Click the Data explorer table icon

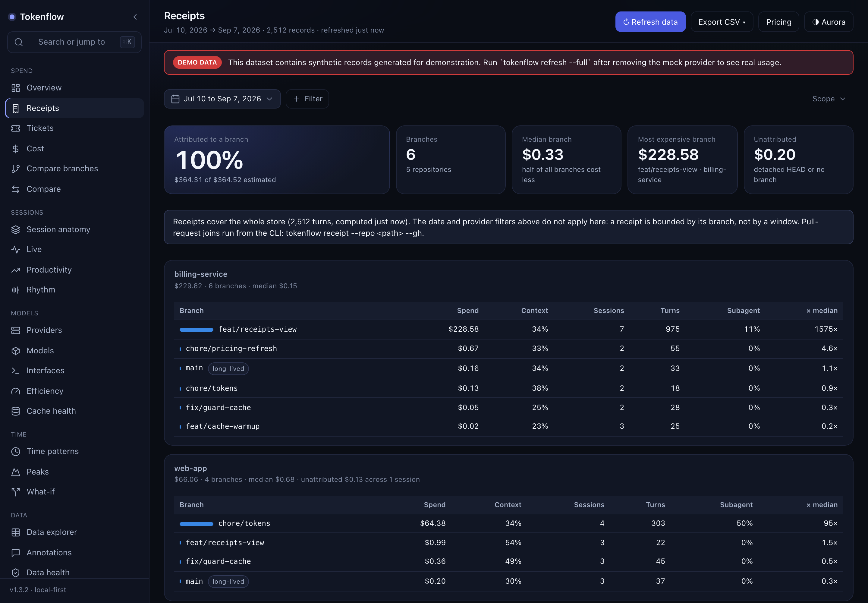coord(15,533)
